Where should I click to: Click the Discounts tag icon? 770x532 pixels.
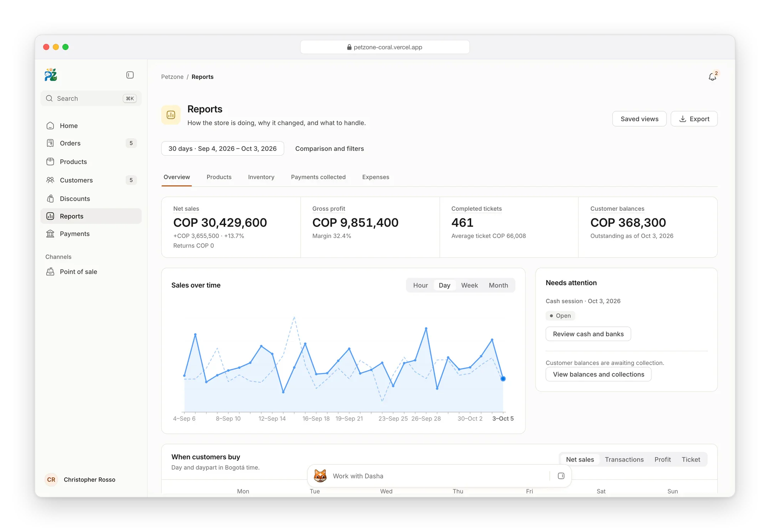click(50, 199)
